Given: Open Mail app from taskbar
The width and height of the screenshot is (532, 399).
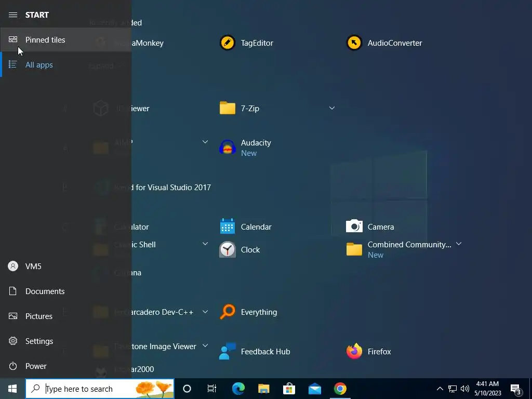Looking at the screenshot, I should [x=314, y=389].
